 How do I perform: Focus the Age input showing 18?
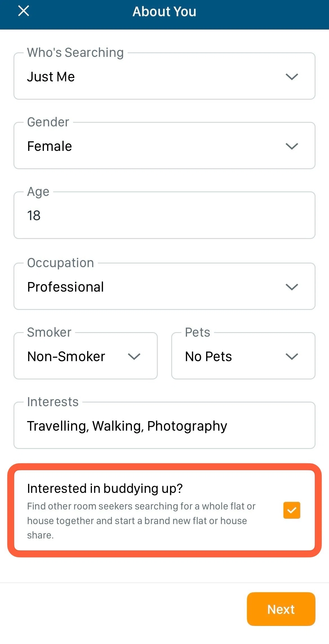coord(164,216)
